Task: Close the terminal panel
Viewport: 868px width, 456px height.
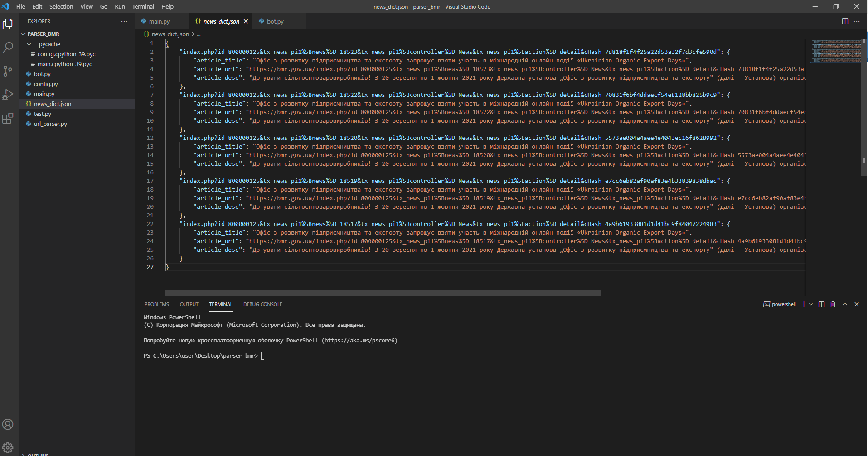Action: [x=857, y=304]
